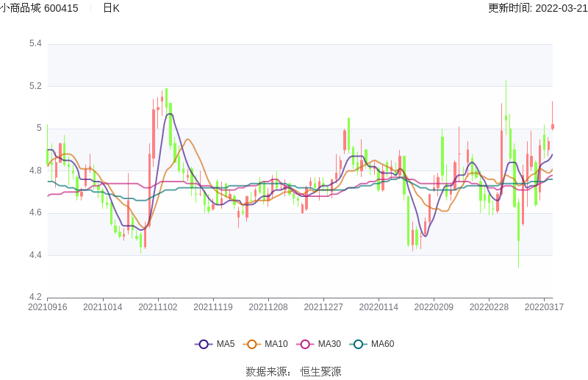Click the 20220317 final date label
Screen dimensions: 588x380
544,307
